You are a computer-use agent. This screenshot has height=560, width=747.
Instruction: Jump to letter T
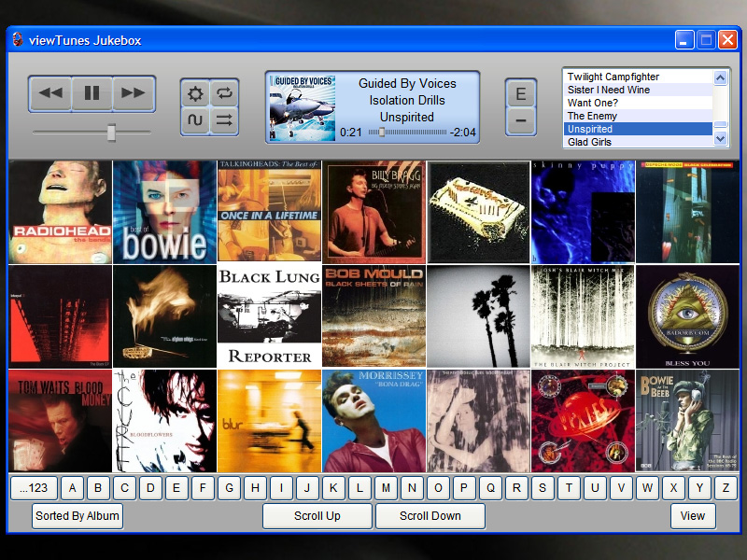[569, 487]
